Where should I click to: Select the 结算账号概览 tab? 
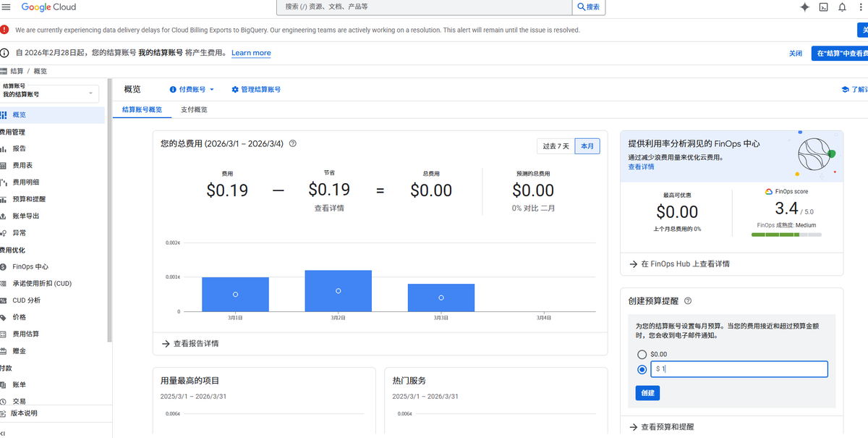pyautogui.click(x=142, y=110)
